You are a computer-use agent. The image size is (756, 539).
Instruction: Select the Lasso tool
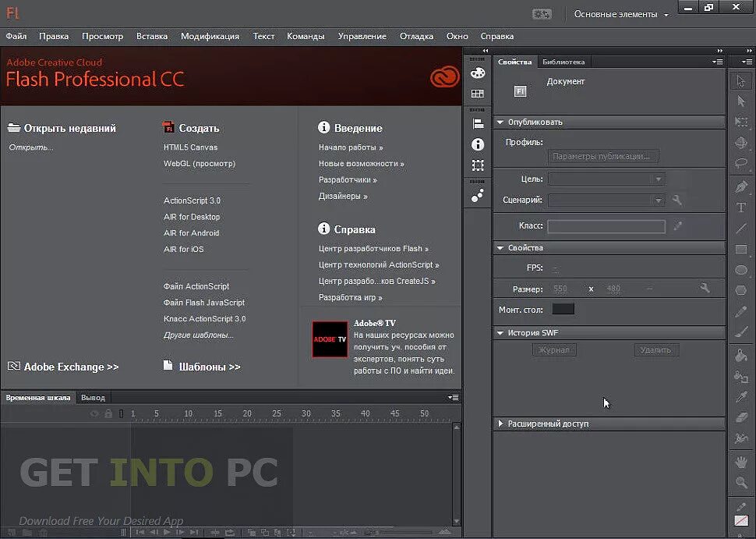(741, 163)
